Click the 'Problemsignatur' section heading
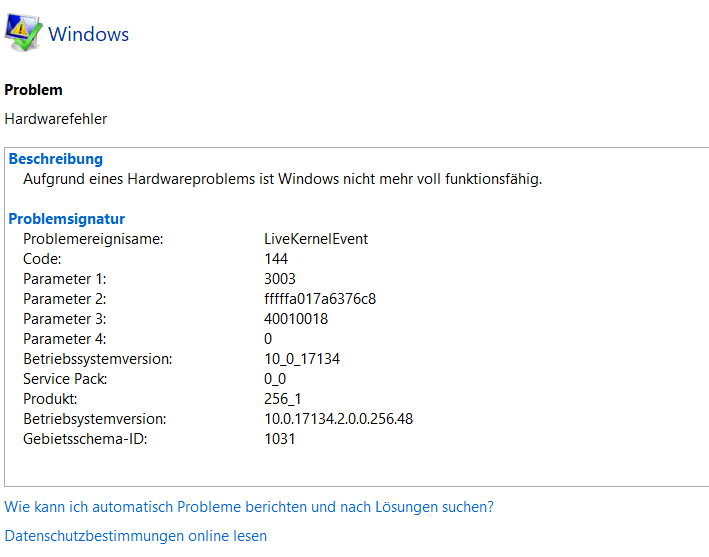This screenshot has width=709, height=557. (x=66, y=219)
